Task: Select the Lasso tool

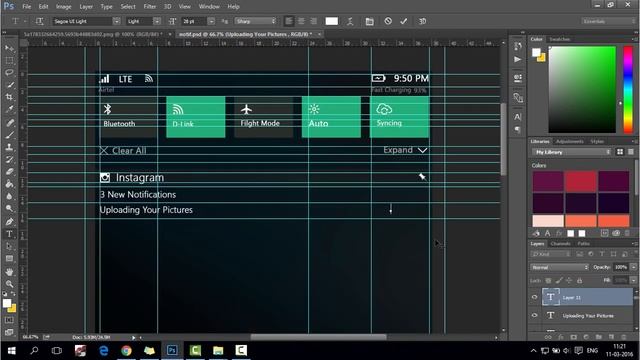Action: 9,73
